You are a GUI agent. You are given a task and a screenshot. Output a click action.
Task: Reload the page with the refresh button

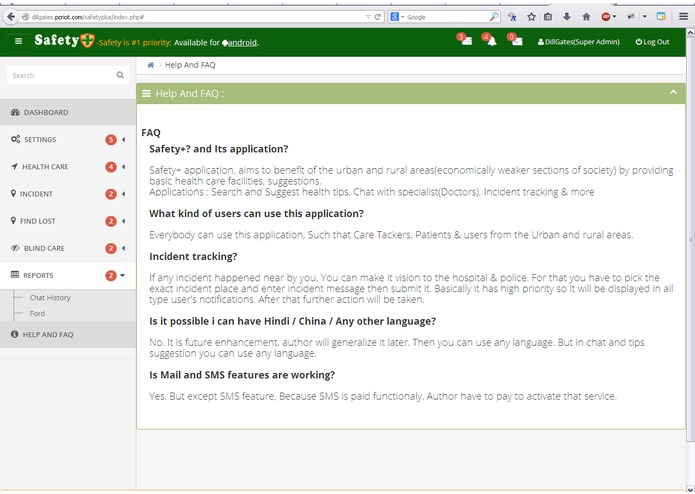[378, 17]
